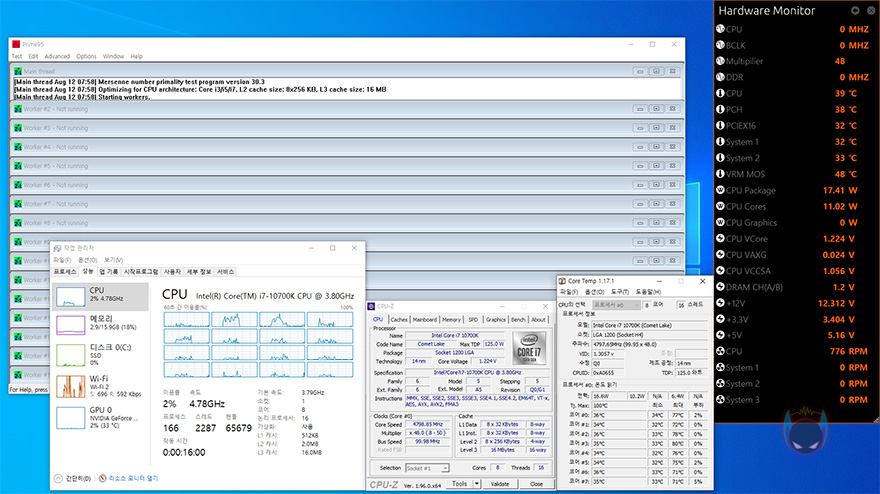Open 파일(F) menu in Task Manager
This screenshot has height=494, width=880.
click(62, 260)
